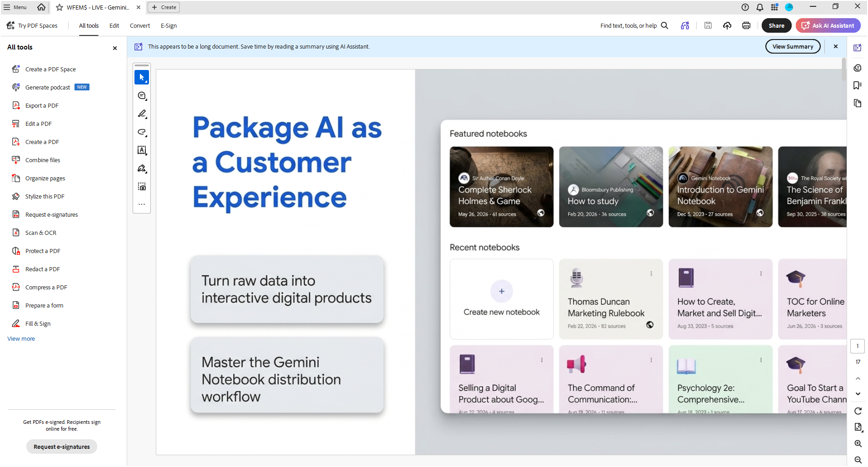Close the All tools panel
This screenshot has width=868, height=467.
tap(115, 48)
